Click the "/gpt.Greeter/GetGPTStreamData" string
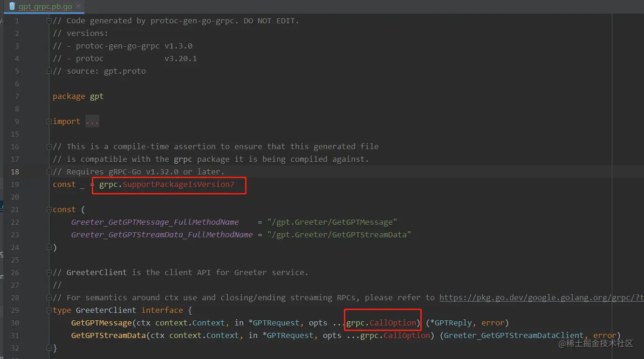The image size is (644, 359). click(x=339, y=235)
